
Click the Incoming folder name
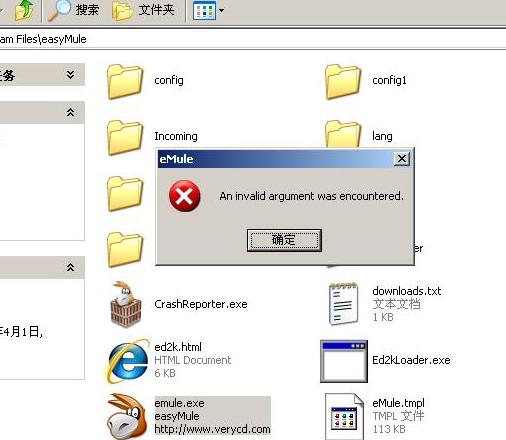click(x=176, y=136)
